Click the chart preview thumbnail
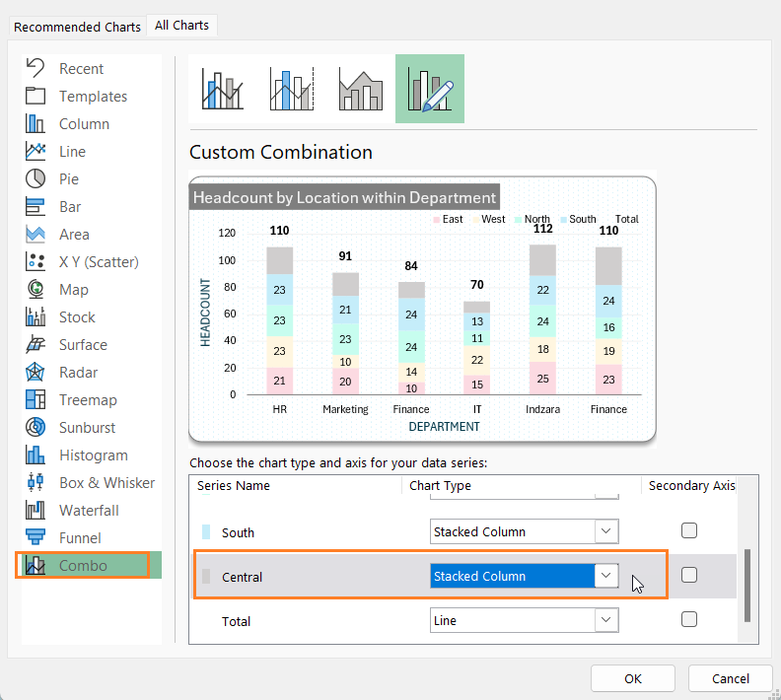 click(422, 309)
